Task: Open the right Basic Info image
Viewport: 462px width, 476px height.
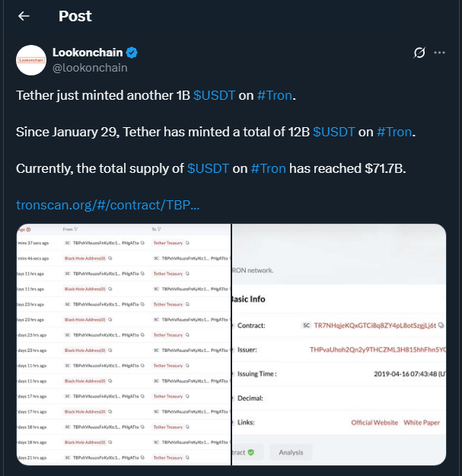Action: pyautogui.click(x=339, y=344)
